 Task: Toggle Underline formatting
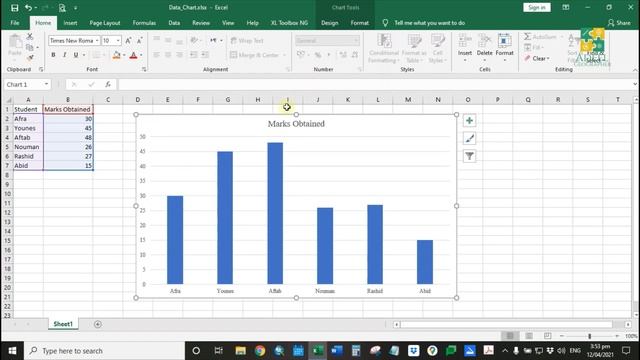pyautogui.click(x=76, y=55)
